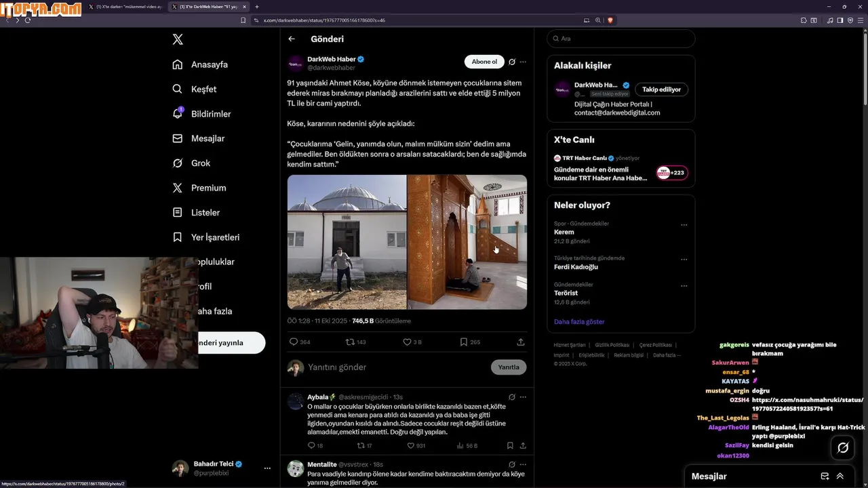Open more options on DarkWeb Haber post

tap(523, 62)
